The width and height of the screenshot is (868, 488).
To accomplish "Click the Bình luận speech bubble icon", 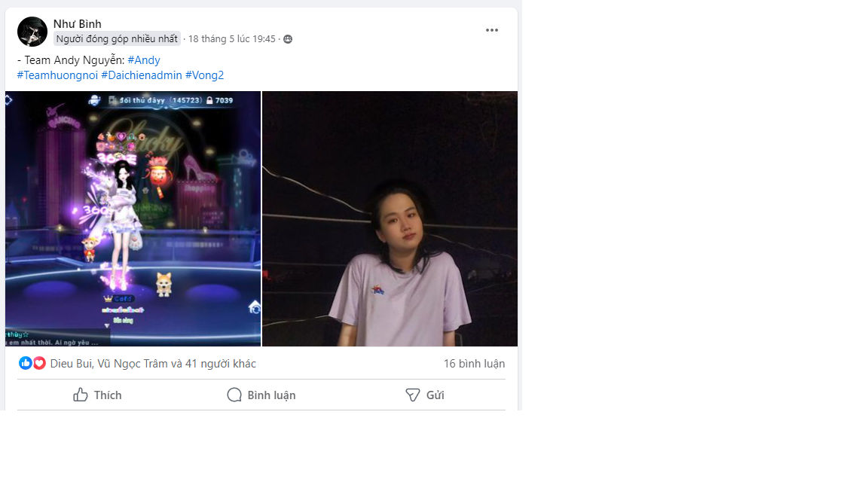I will coord(234,395).
